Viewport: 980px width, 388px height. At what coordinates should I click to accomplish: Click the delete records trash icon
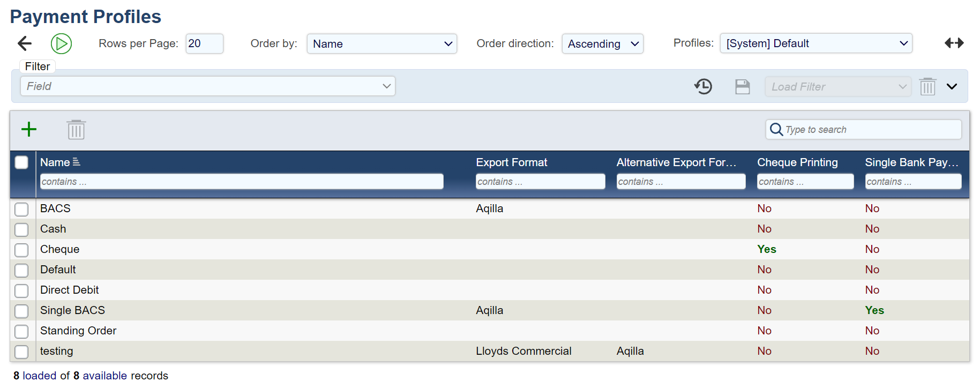pyautogui.click(x=76, y=129)
